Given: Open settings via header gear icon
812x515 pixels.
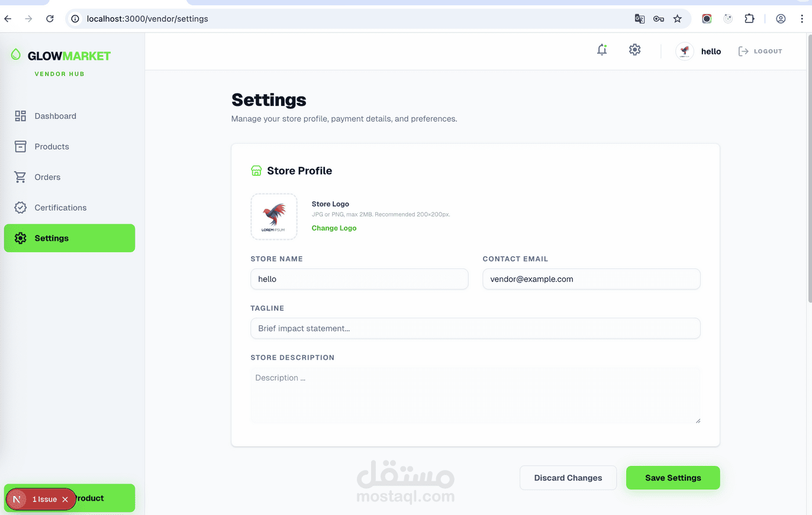Looking at the screenshot, I should pos(634,50).
